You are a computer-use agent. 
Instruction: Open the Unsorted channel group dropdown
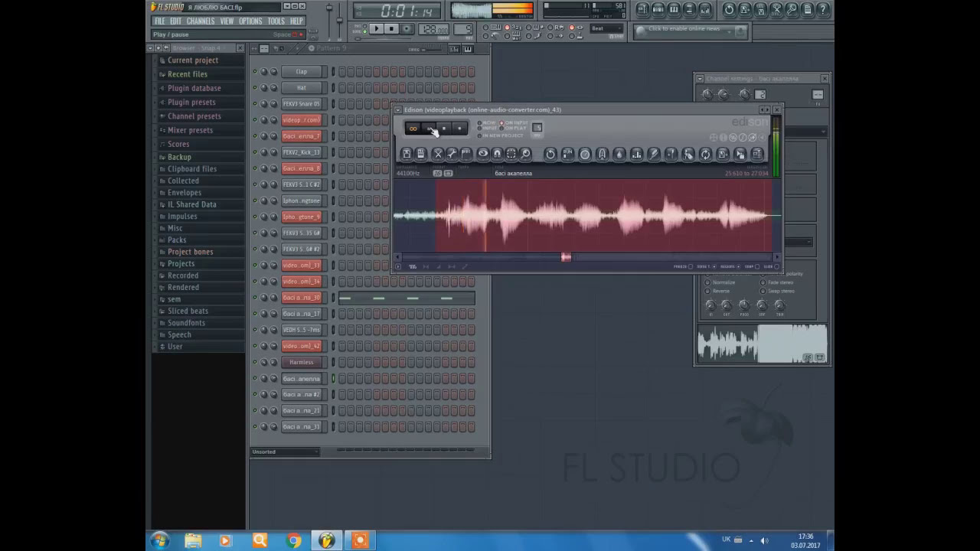pos(285,452)
